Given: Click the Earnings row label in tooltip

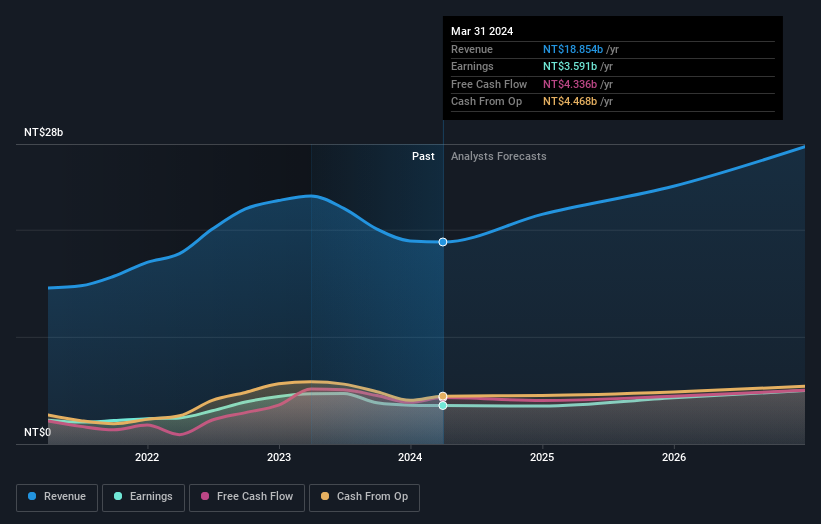Looking at the screenshot, I should [x=472, y=66].
